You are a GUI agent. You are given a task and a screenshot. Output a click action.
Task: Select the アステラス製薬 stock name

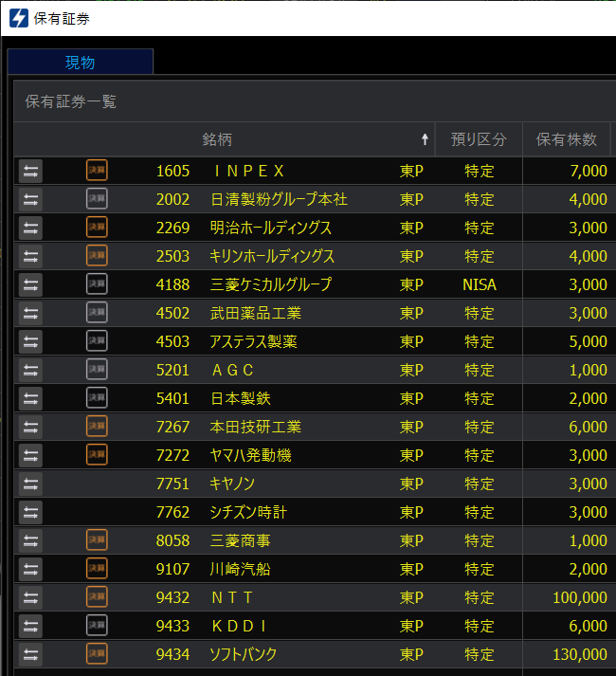(253, 342)
